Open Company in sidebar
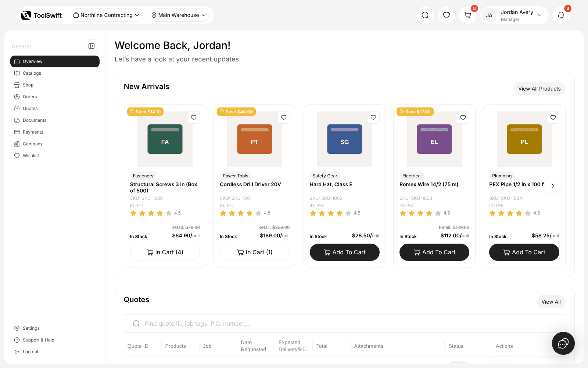Screen dimensions: 588x368 tap(55, 144)
